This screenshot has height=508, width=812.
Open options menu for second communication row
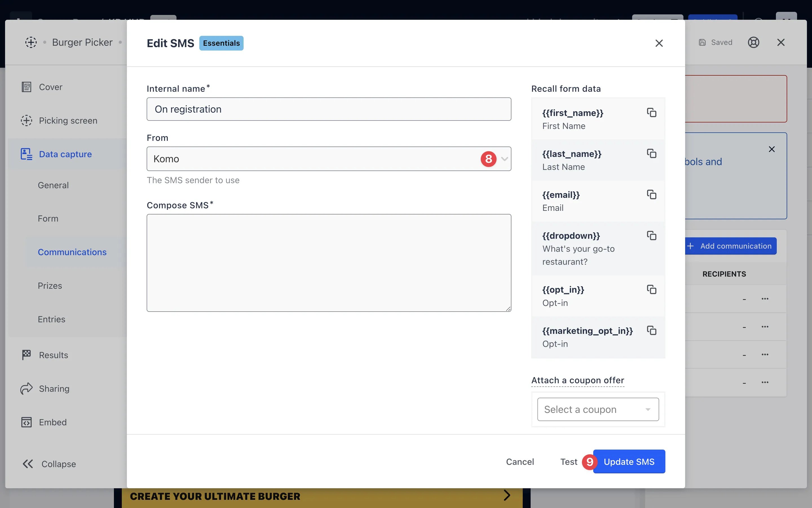point(765,327)
